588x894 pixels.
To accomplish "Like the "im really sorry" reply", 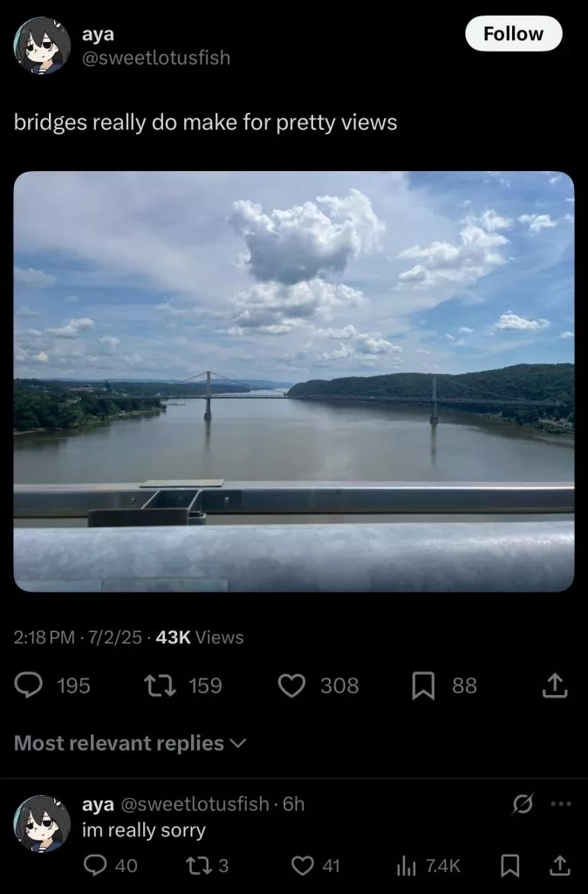I will 302,865.
